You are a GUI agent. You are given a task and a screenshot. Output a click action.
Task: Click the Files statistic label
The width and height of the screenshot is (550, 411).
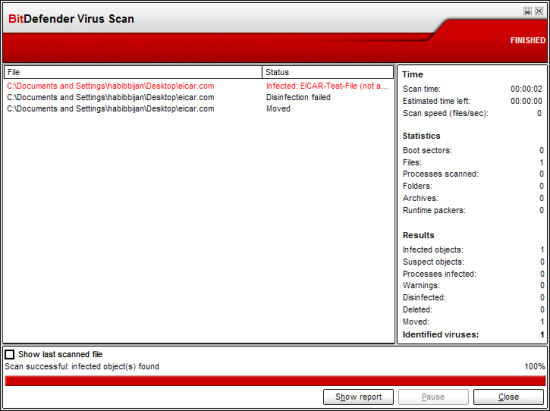[412, 162]
